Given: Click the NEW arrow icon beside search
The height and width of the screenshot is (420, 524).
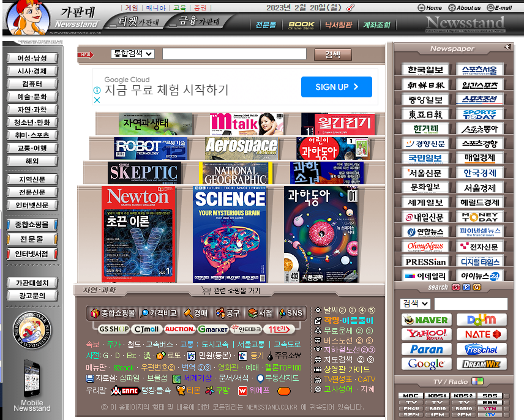Looking at the screenshot, I should (x=86, y=55).
